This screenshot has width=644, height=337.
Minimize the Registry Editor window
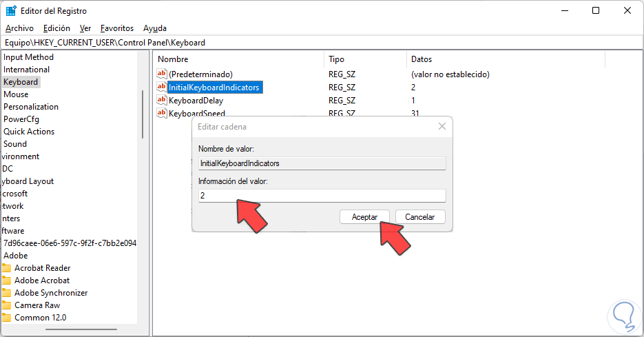565,11
